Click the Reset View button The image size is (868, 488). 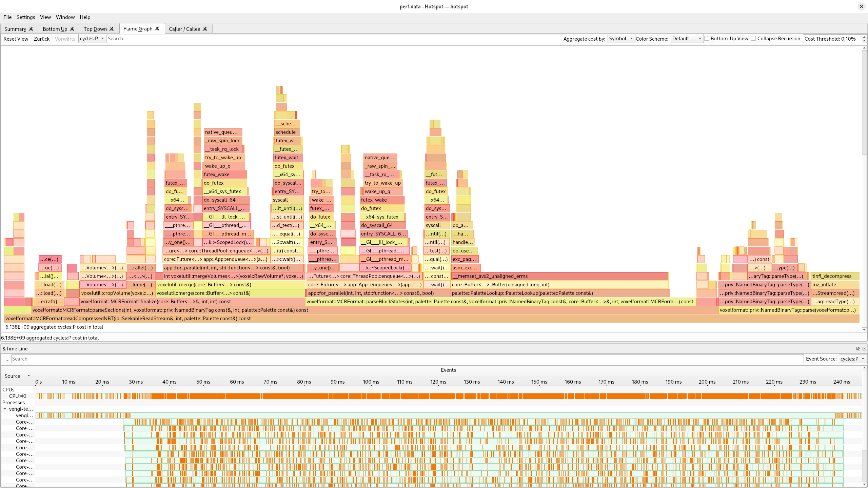(x=16, y=39)
